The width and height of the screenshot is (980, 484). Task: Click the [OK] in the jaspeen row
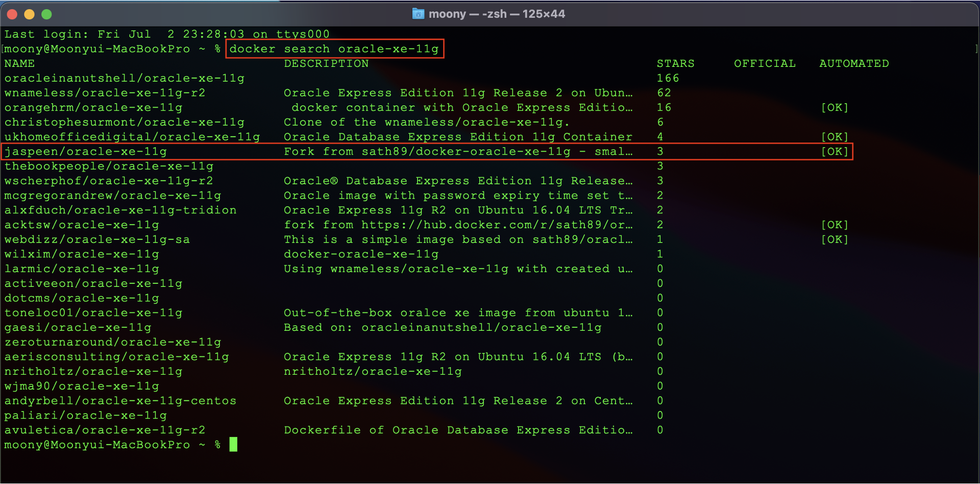(835, 152)
